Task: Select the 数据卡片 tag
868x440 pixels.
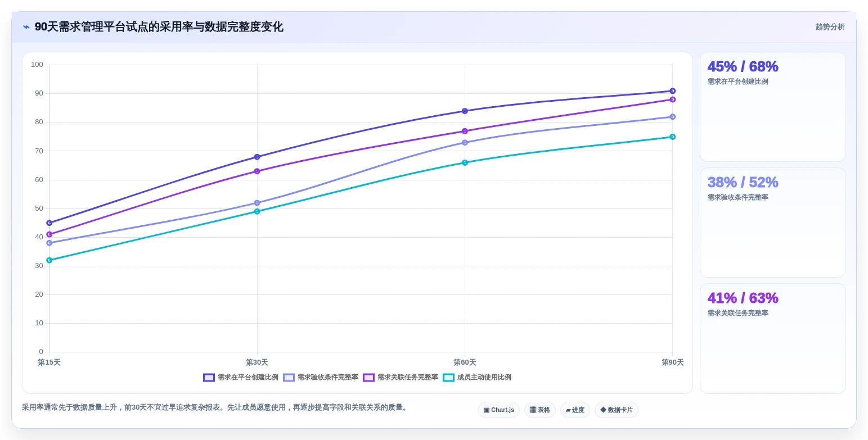Action: 616,410
